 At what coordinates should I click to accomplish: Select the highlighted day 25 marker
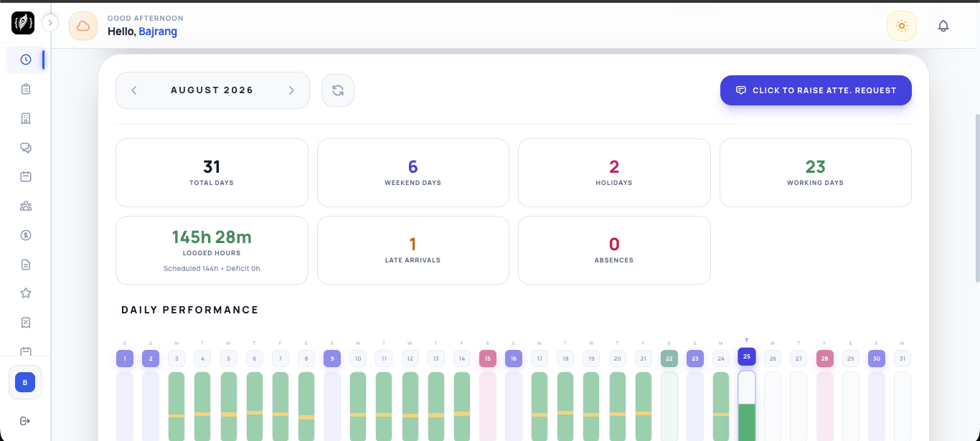pos(747,356)
